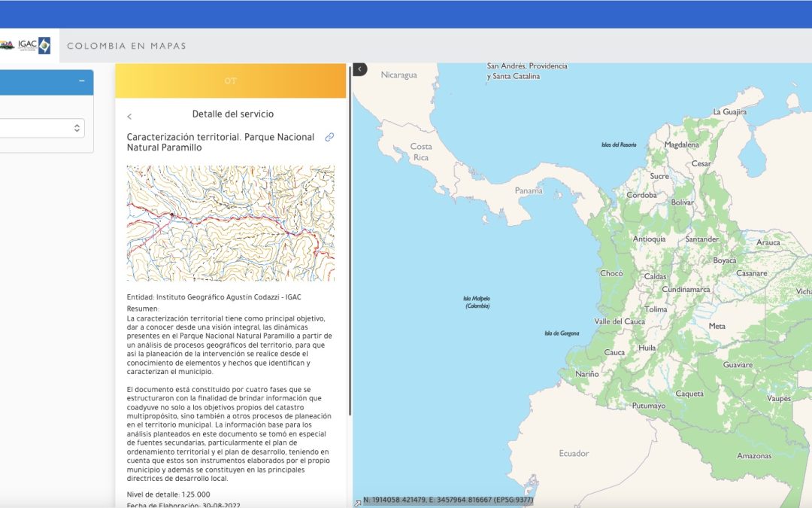
Task: Click the Sucre label on the map
Action: tap(659, 176)
